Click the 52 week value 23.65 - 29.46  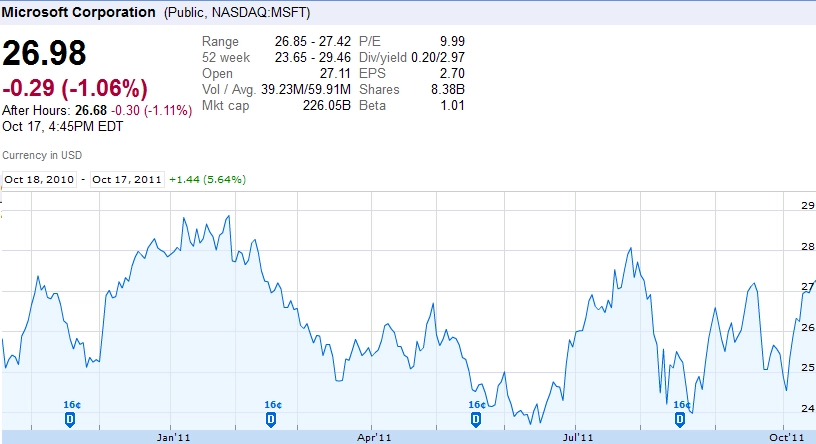pos(313,57)
